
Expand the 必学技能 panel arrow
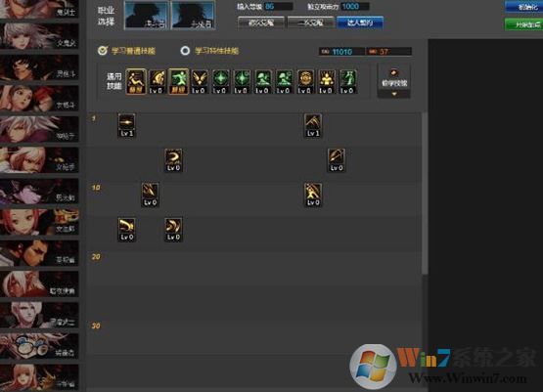tap(394, 94)
